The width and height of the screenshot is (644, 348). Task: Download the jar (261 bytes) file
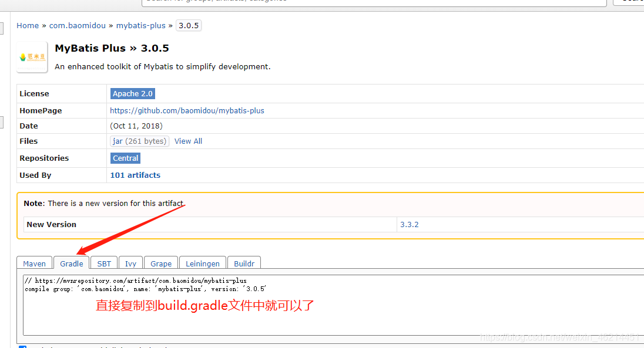(x=139, y=141)
